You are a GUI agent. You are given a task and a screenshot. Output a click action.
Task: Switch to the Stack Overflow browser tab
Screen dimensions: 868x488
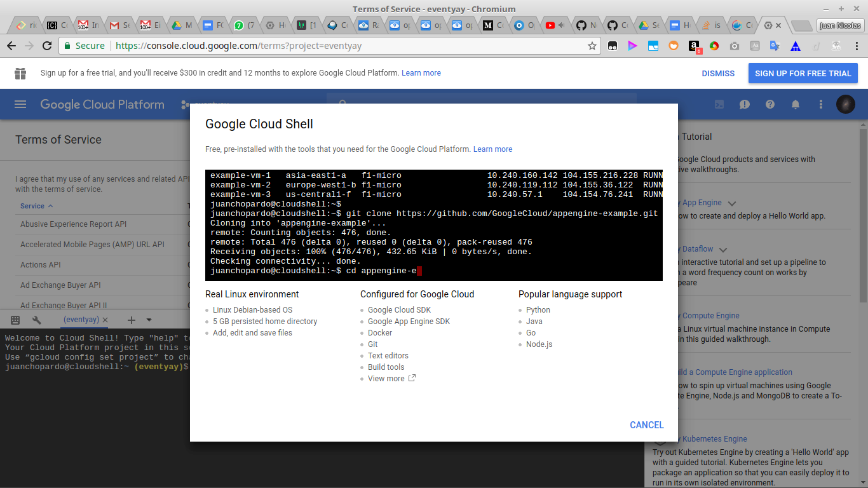[711, 25]
